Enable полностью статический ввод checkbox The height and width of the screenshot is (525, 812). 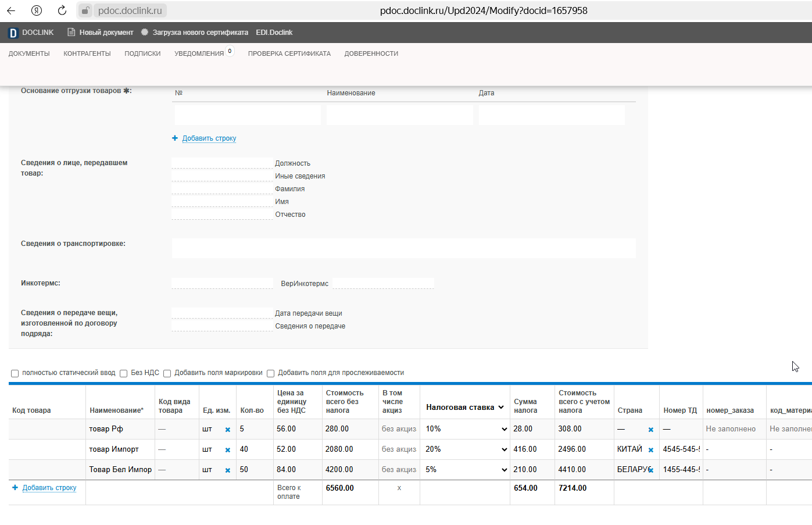point(15,373)
